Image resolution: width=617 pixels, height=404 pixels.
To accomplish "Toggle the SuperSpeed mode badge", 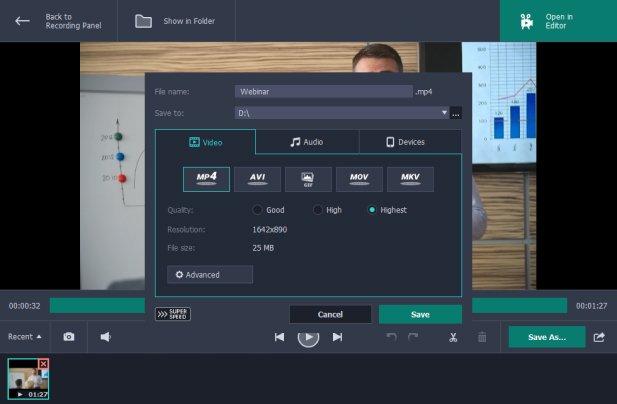I will tap(173, 314).
